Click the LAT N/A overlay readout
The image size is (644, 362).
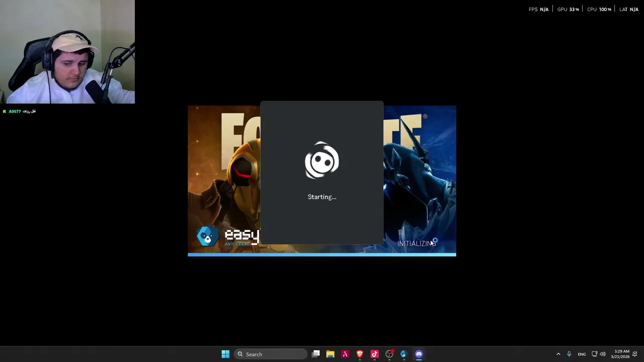(x=629, y=9)
